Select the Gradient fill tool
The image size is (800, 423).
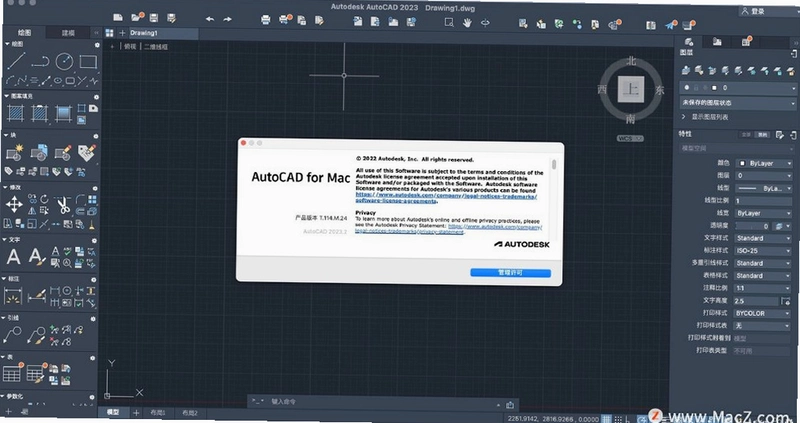coord(64,113)
